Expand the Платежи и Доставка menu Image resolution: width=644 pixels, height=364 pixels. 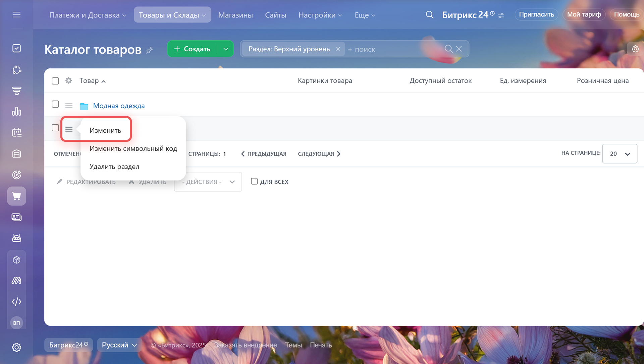pyautogui.click(x=88, y=15)
